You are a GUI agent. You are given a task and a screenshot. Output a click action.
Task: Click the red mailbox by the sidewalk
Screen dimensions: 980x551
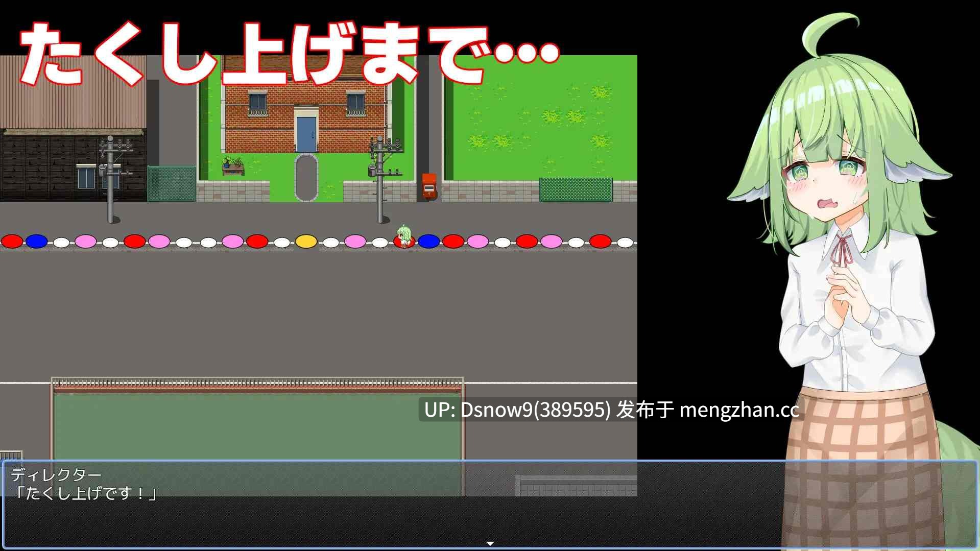[429, 186]
